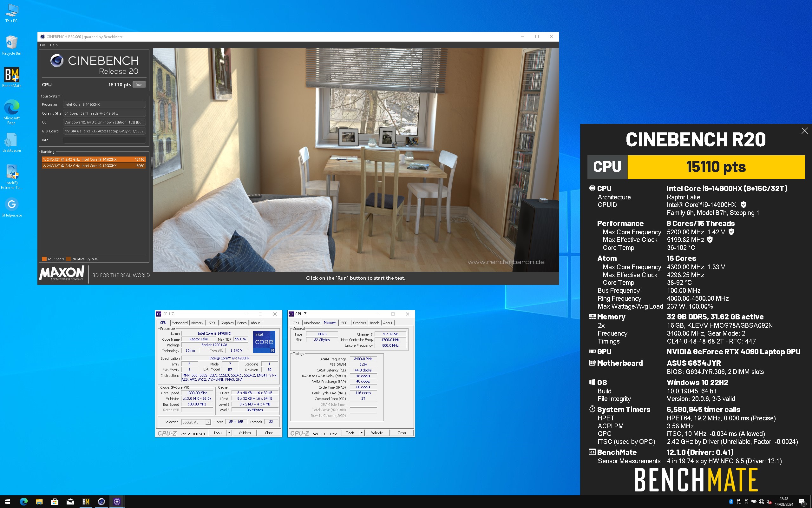Click the Core Speed value 1300.00 MHz
Screen dimensions: 812x508
[197, 393]
